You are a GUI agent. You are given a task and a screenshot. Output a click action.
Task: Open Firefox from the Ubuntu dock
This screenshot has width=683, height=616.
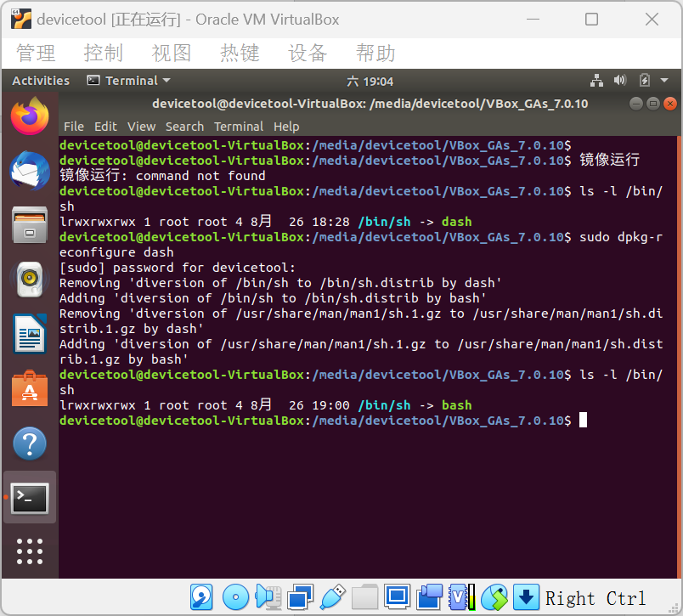pyautogui.click(x=30, y=116)
